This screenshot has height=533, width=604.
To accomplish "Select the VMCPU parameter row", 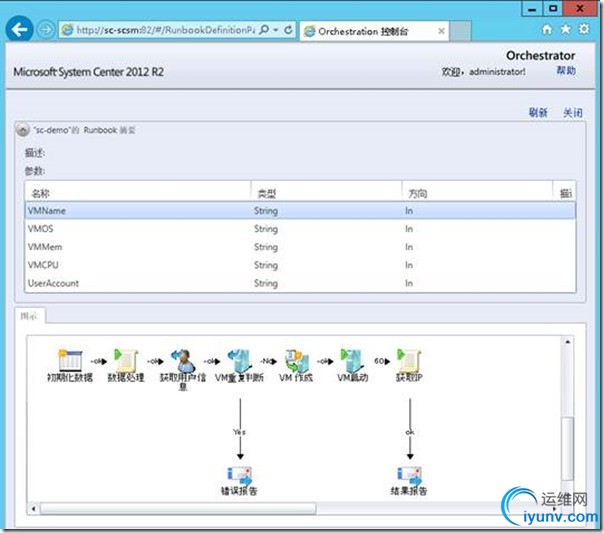I will [300, 265].
